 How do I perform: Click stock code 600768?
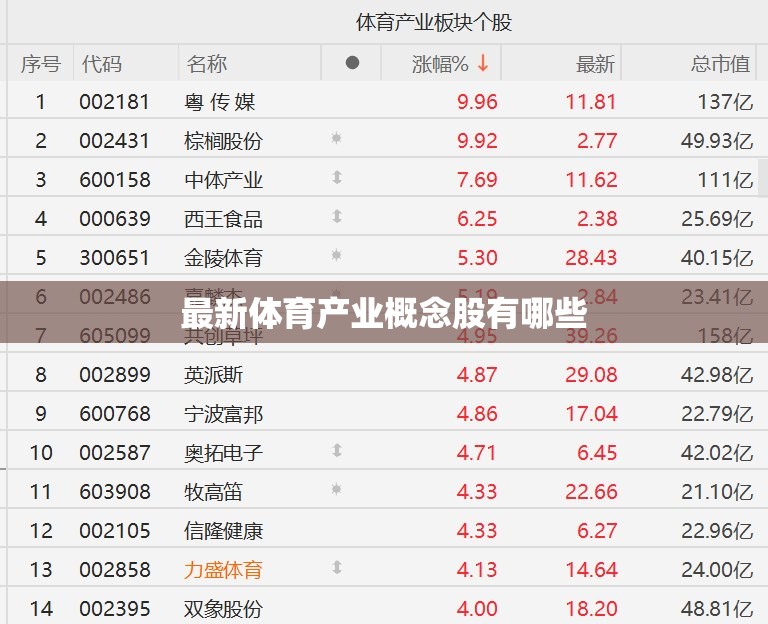tap(115, 414)
